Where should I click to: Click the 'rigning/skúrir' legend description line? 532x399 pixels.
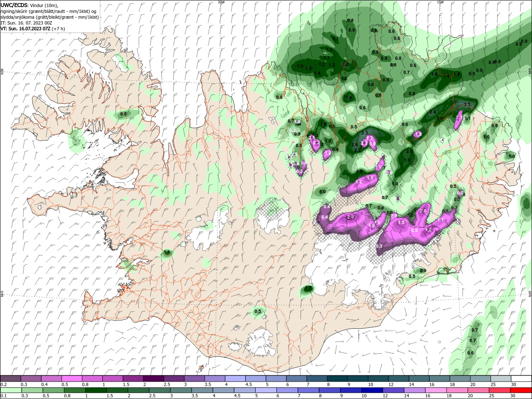click(49, 11)
